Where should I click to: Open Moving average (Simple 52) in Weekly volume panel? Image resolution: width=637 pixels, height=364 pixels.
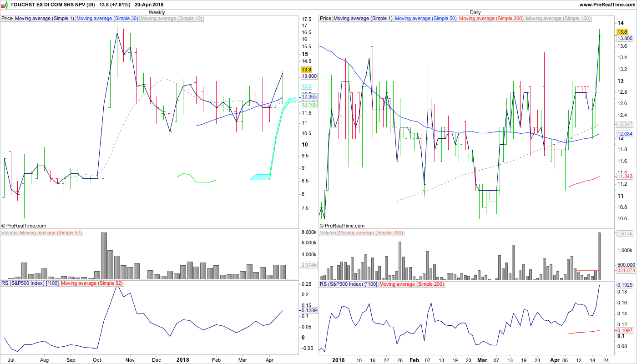(x=51, y=233)
